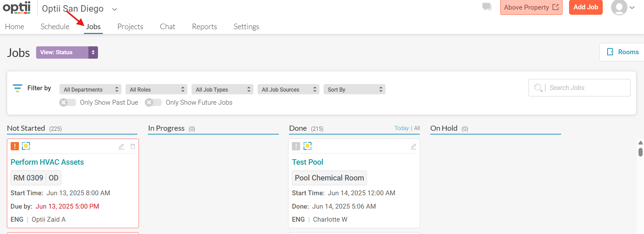Expand the Optii San Diego property chevron
644x234 pixels.
click(x=115, y=9)
